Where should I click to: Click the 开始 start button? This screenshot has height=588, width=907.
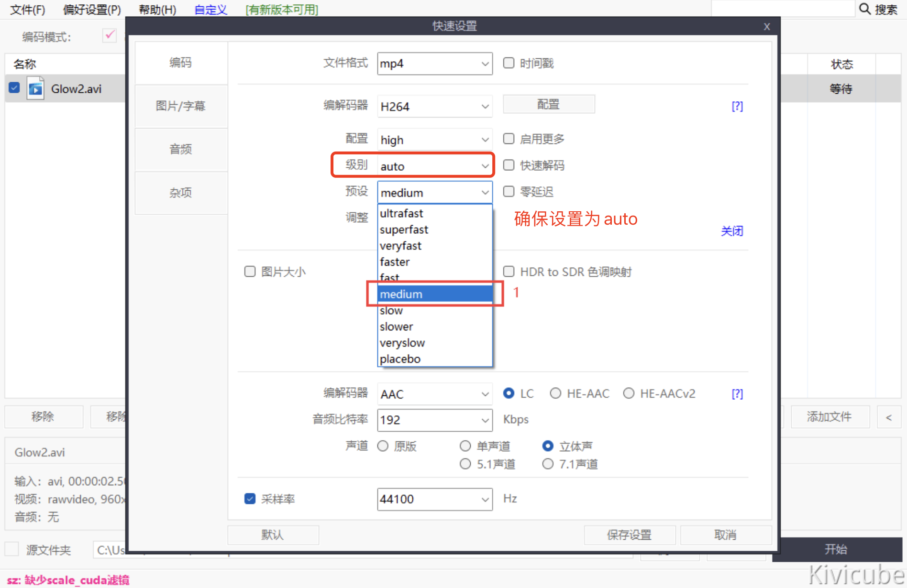click(836, 549)
